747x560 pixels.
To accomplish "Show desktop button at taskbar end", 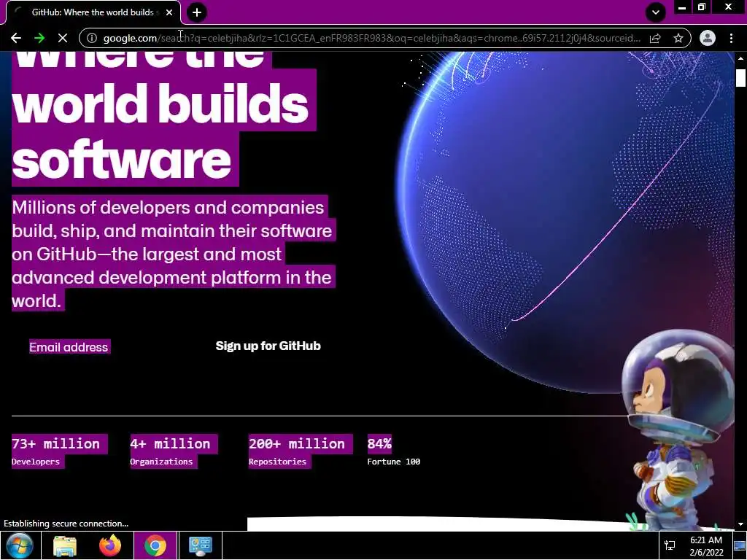I will click(x=740, y=545).
